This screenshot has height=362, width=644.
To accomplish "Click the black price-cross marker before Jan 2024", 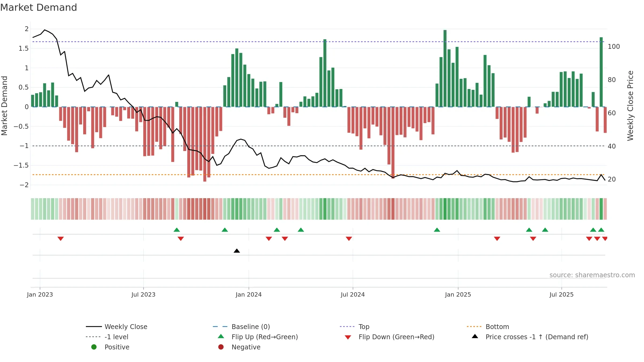I will click(237, 251).
